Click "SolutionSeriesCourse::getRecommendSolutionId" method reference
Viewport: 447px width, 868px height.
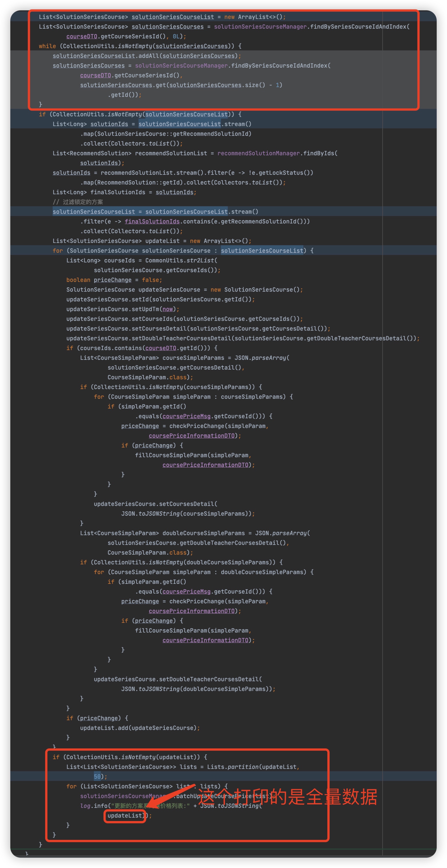(x=172, y=134)
